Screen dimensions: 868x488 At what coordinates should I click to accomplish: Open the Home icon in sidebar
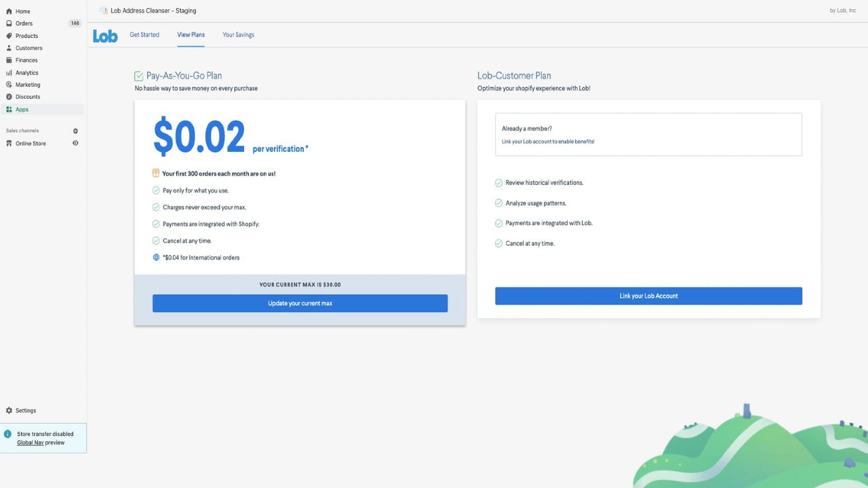point(9,12)
